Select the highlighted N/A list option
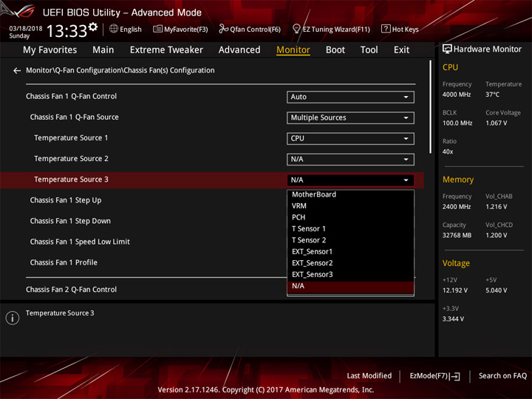 click(350, 287)
